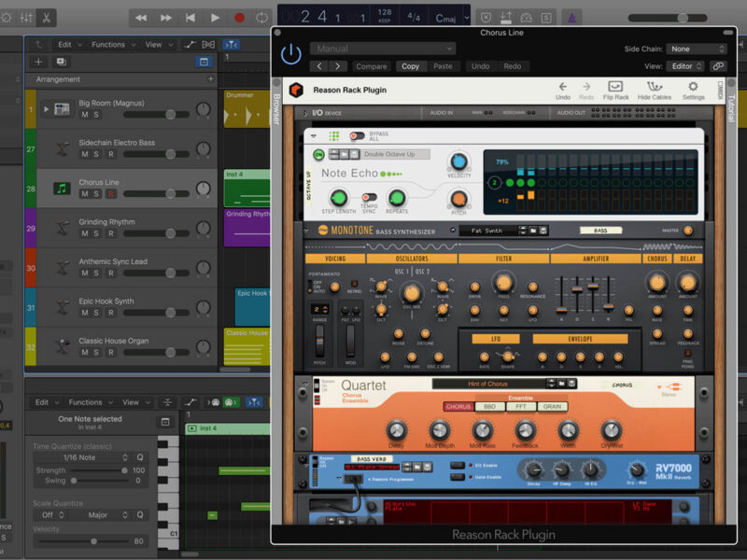Image resolution: width=747 pixels, height=560 pixels.
Task: Open the mixer sliders icon in toolbar
Action: (25, 18)
